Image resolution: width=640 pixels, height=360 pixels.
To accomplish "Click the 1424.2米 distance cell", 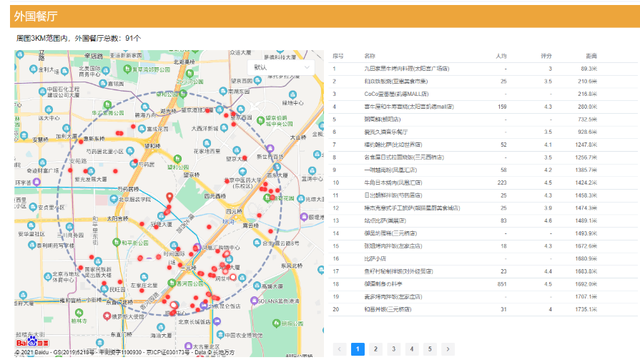I will pos(586,182).
